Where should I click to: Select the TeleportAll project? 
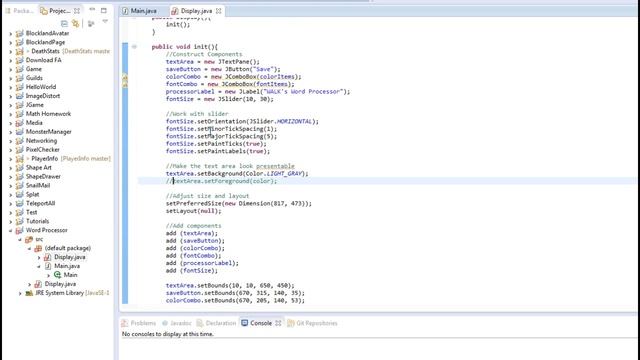[x=40, y=204]
